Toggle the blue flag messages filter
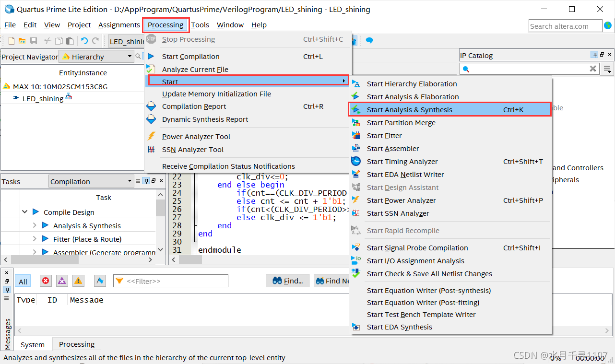 tap(100, 281)
